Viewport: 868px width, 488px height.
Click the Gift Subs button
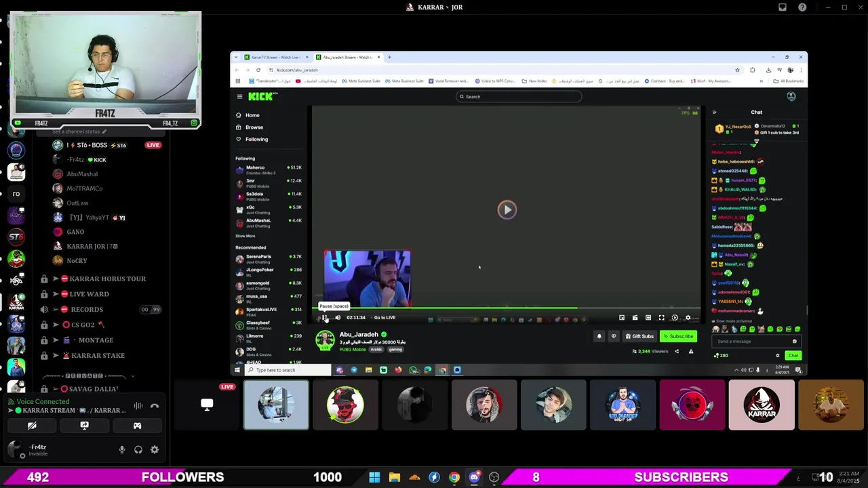point(639,336)
